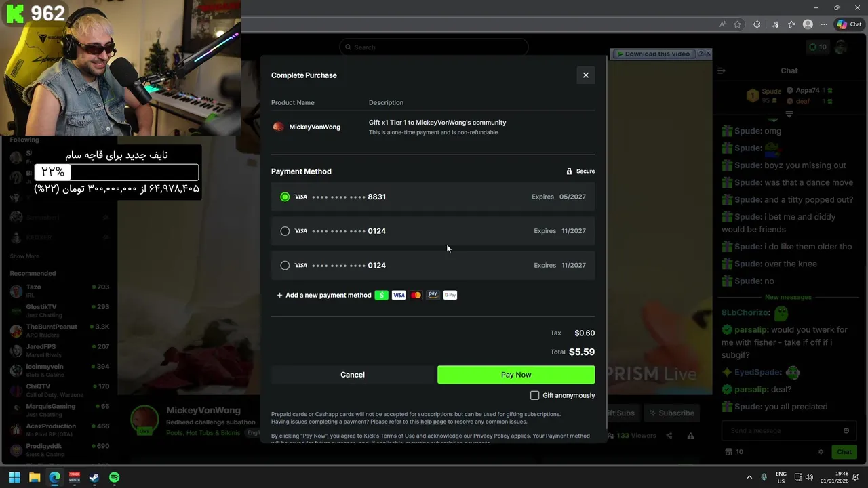Close the Complete Purchase dialog
The image size is (868, 488).
[x=586, y=75]
